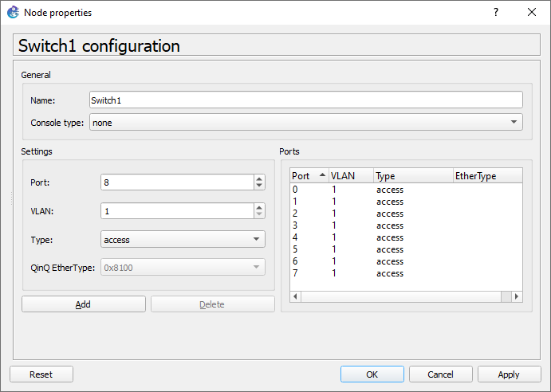Click the right arrow of ports scrollbar

click(x=517, y=296)
